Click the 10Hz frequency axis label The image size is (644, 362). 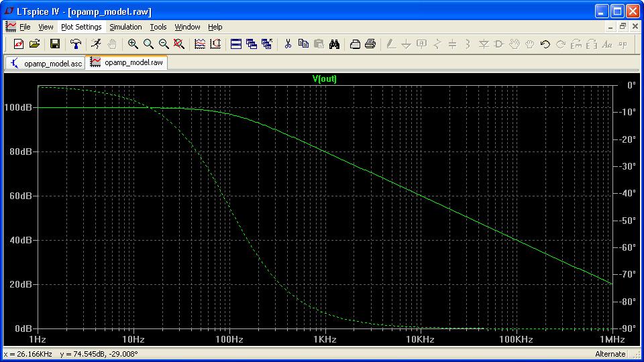tap(133, 339)
